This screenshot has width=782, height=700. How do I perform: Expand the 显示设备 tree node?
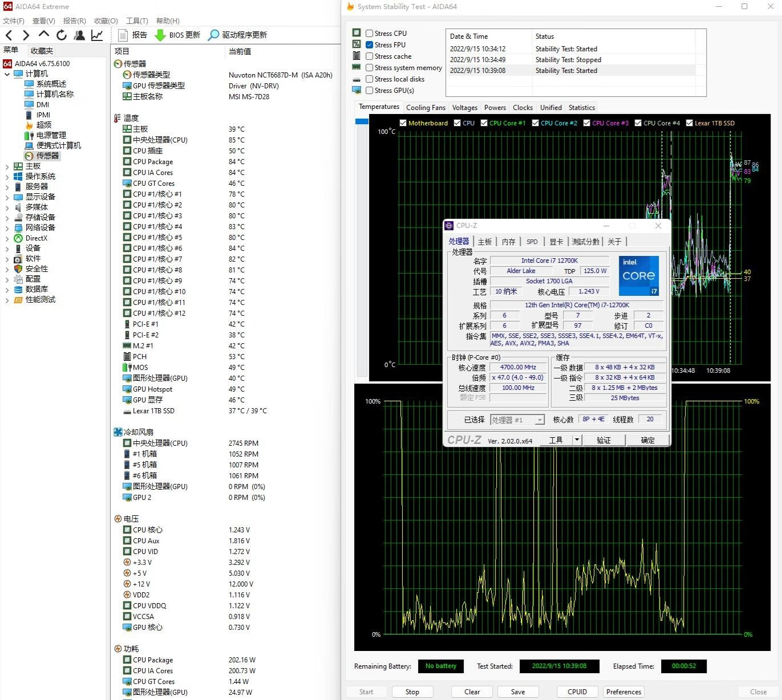coord(7,197)
